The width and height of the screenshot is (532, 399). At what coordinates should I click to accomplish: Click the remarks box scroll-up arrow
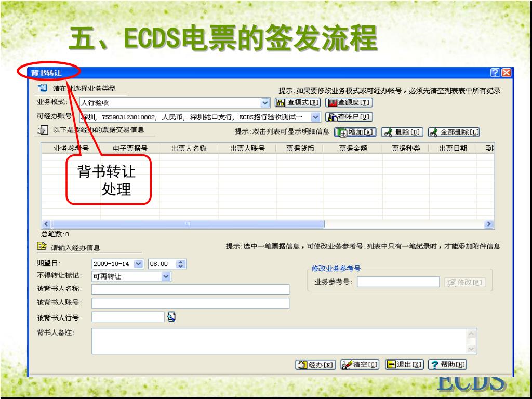pyautogui.click(x=472, y=334)
